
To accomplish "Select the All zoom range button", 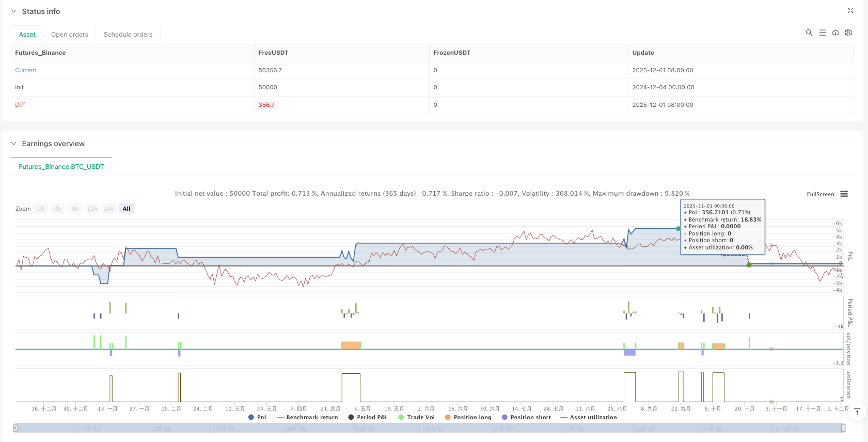I will [127, 209].
